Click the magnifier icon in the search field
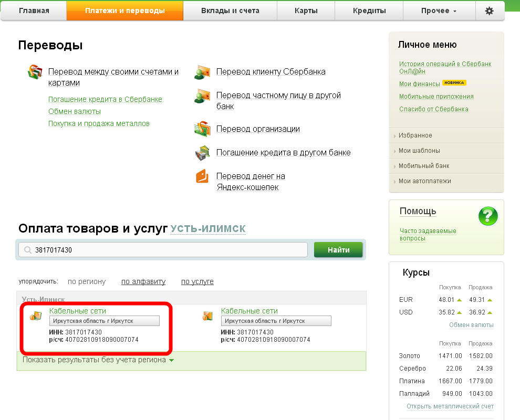Viewport: 520px width, 420px height. pos(28,250)
